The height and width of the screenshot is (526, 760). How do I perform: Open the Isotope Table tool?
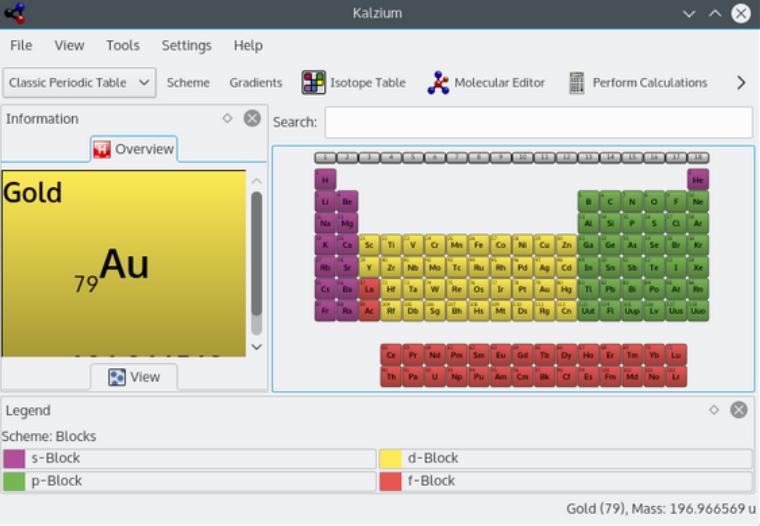coord(353,82)
